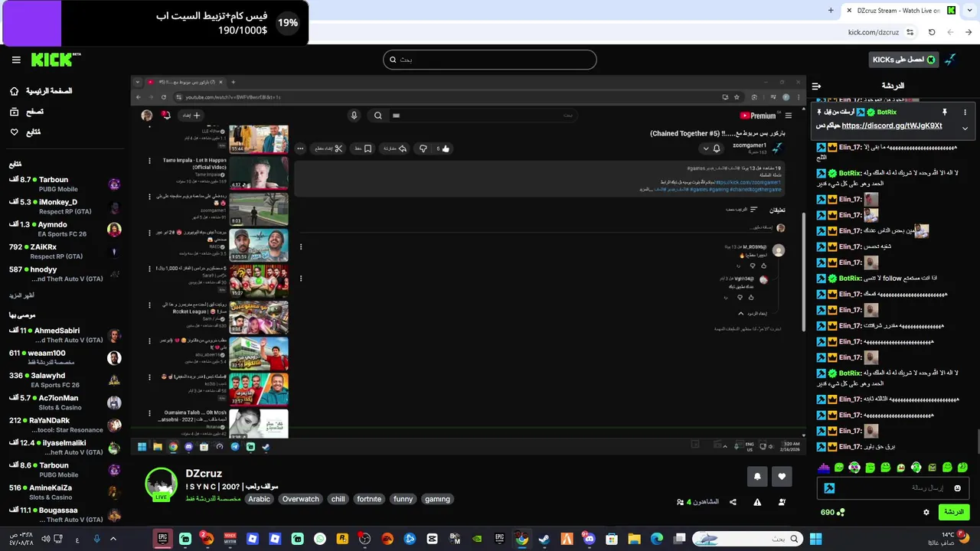Open the الصفحة الرئيسية home page

pyautogui.click(x=41, y=91)
